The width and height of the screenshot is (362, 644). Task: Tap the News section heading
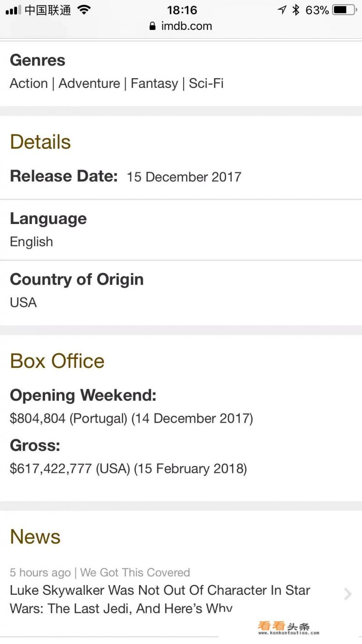pos(35,537)
